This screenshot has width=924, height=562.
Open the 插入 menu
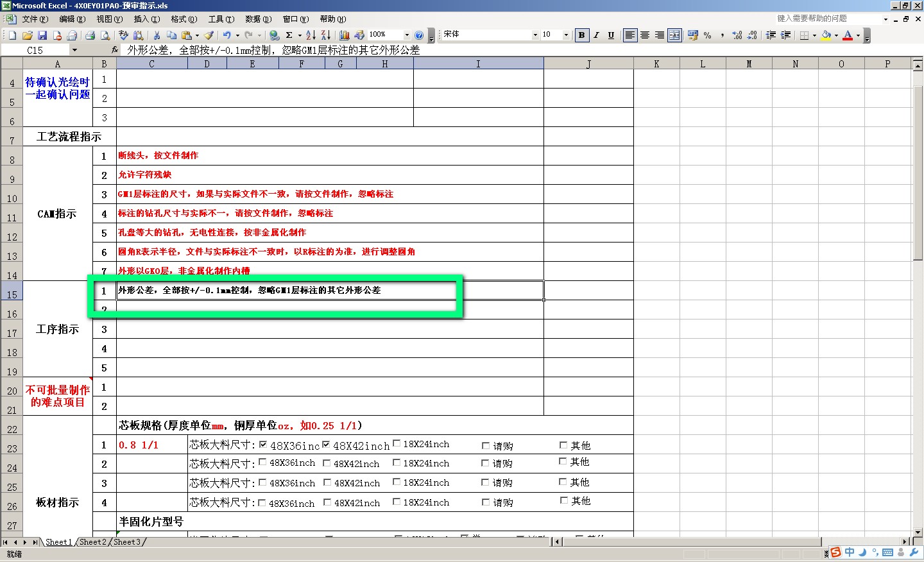point(146,19)
